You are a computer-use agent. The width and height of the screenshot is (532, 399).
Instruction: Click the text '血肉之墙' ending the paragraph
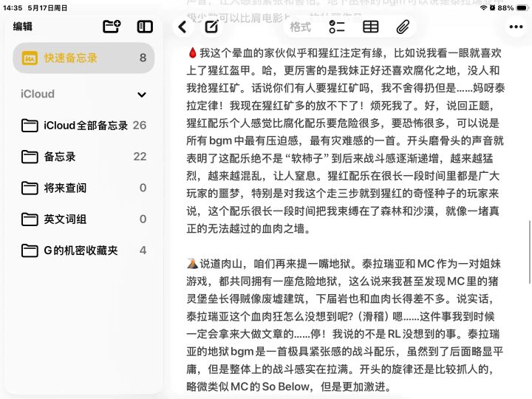pos(283,228)
